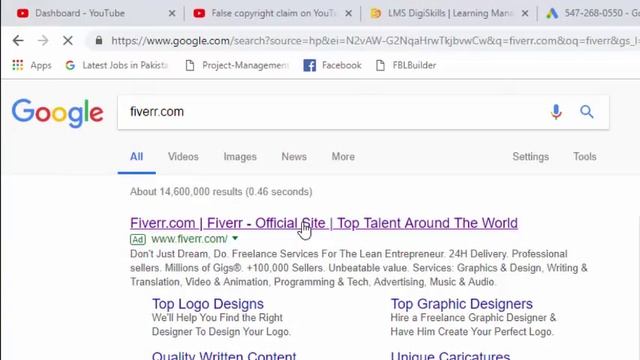Open the Facebook bookmark
The width and height of the screenshot is (640, 360).
pos(332,65)
